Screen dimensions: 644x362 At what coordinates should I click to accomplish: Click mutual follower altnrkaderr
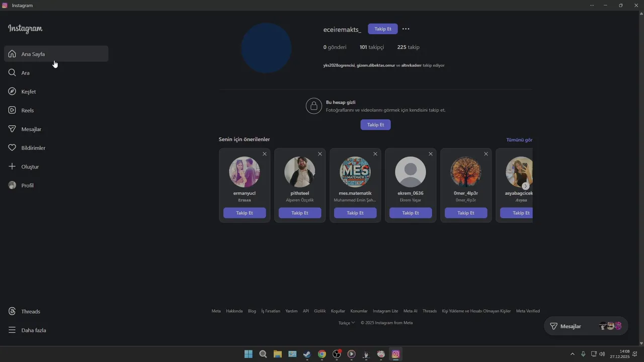411,65
